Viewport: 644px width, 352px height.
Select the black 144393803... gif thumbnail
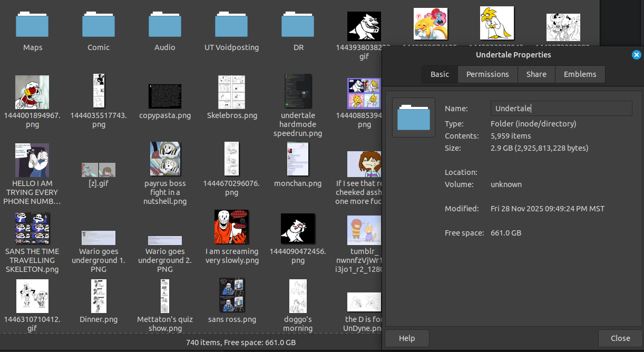364,26
